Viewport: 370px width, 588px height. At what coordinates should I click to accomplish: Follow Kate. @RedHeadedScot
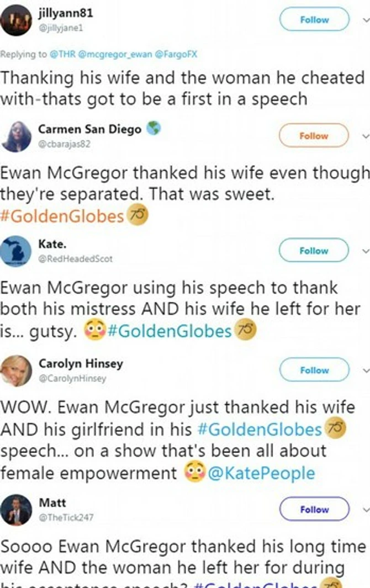[x=314, y=250]
